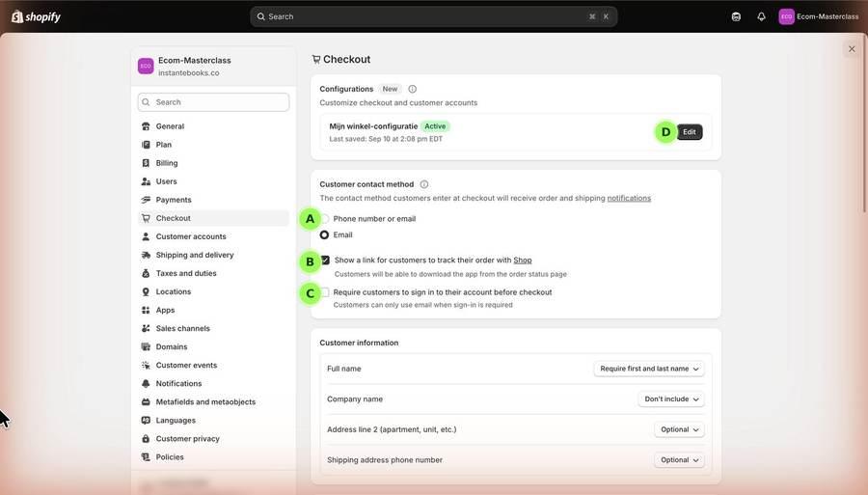Edit the Mijn winkel-configuratie configuration
The width and height of the screenshot is (868, 495).
tap(690, 132)
